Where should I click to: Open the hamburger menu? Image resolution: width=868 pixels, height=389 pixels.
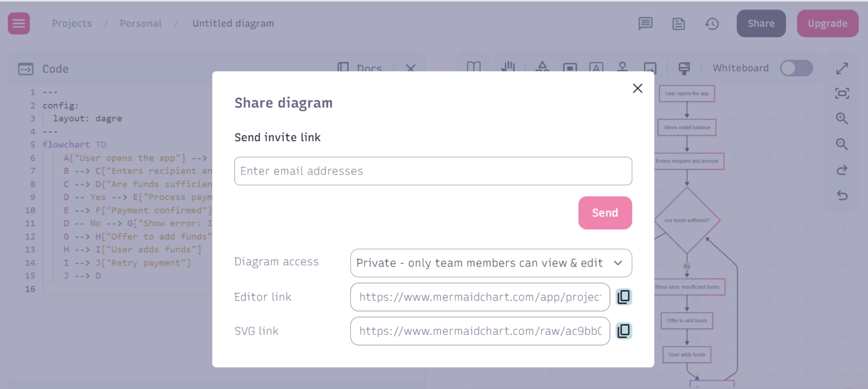(19, 23)
